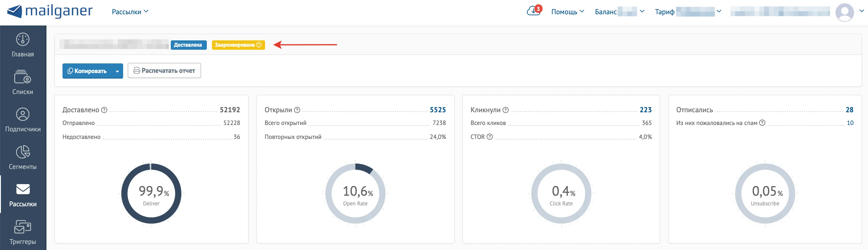
Task: Open the user avatar profile icon
Action: point(844,12)
